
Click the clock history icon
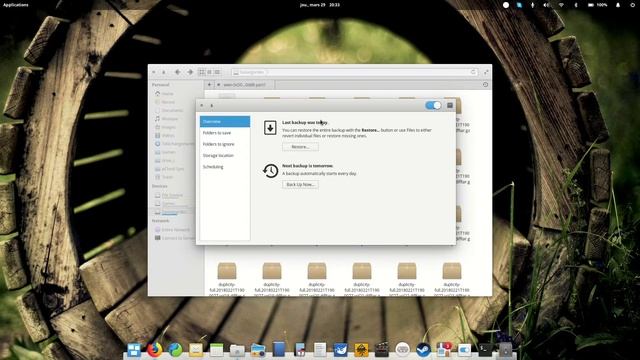coord(270,171)
